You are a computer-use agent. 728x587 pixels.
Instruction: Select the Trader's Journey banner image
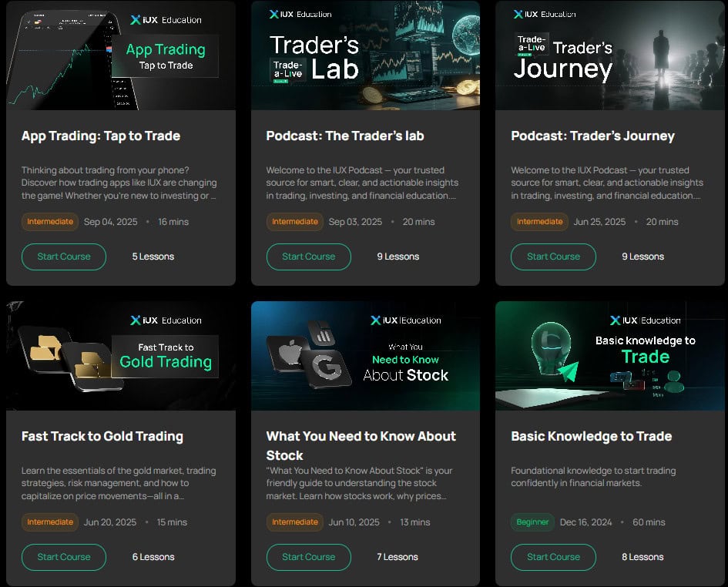(610, 55)
